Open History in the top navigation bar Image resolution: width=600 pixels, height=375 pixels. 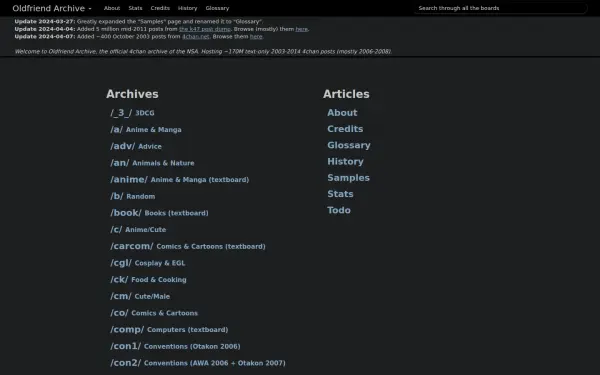(188, 8)
